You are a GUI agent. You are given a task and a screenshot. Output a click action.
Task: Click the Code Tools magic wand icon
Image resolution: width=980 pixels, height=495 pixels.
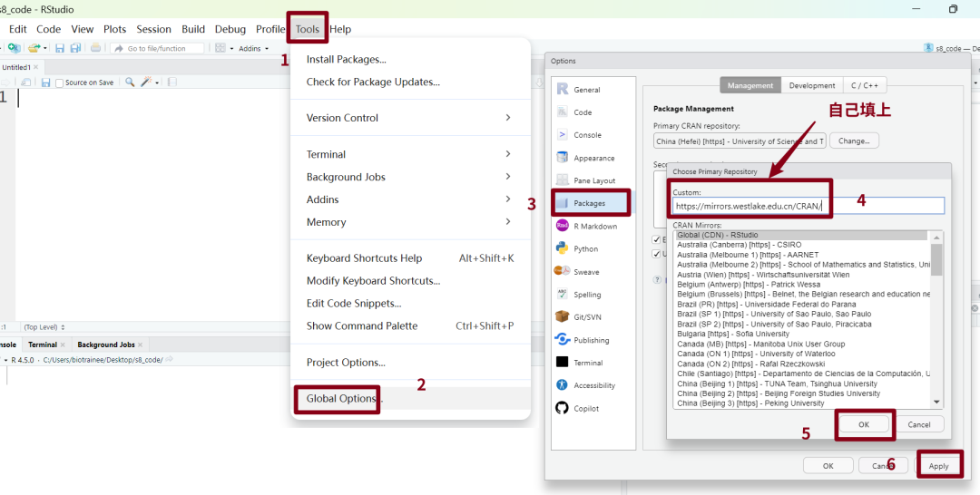tap(147, 82)
